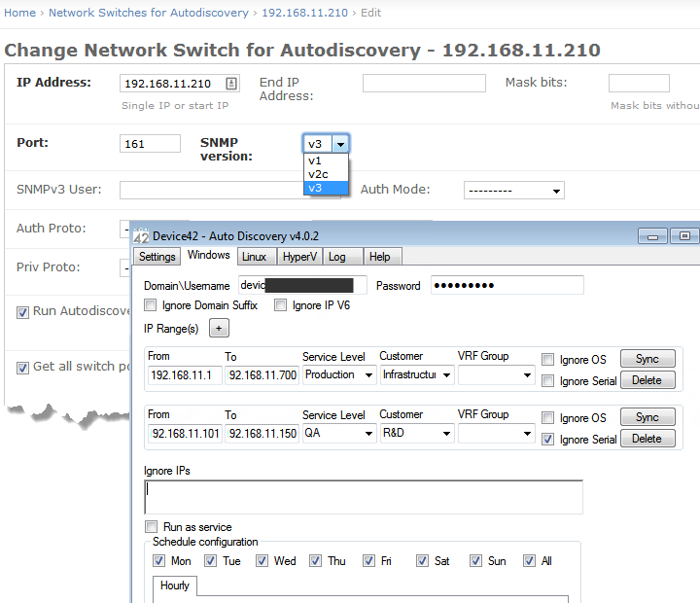Click the Device42 app icon in title bar
This screenshot has width=700, height=603.
(x=141, y=235)
